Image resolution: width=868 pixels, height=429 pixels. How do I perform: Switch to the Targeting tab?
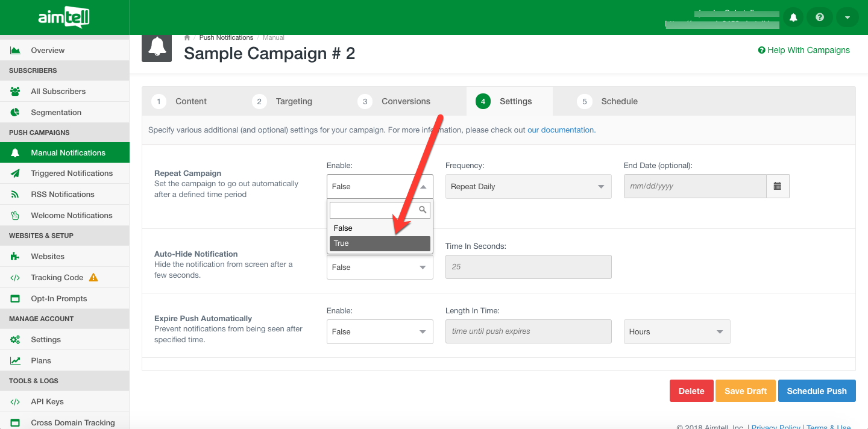(294, 102)
